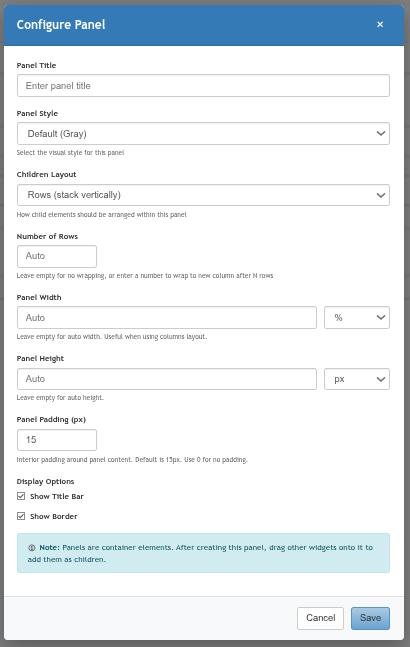Click the Panel Width Auto input field
410x647 pixels.
(167, 318)
